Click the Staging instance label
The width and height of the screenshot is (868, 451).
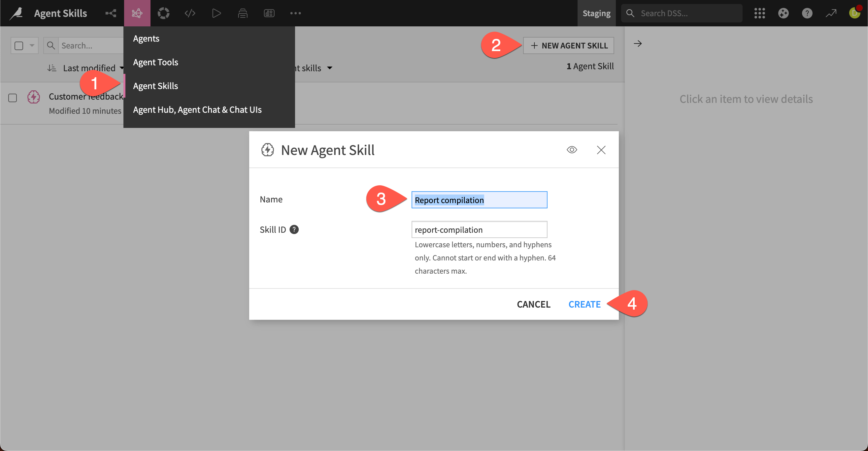(x=596, y=13)
